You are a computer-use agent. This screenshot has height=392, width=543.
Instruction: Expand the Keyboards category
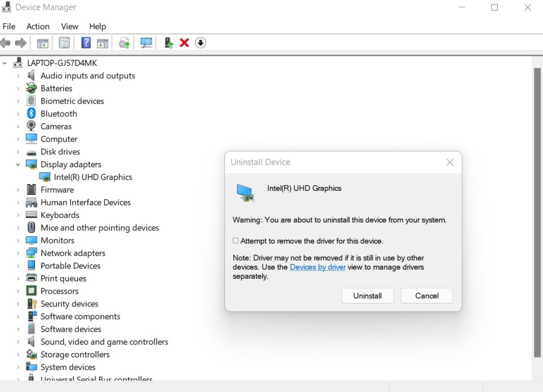click(18, 215)
